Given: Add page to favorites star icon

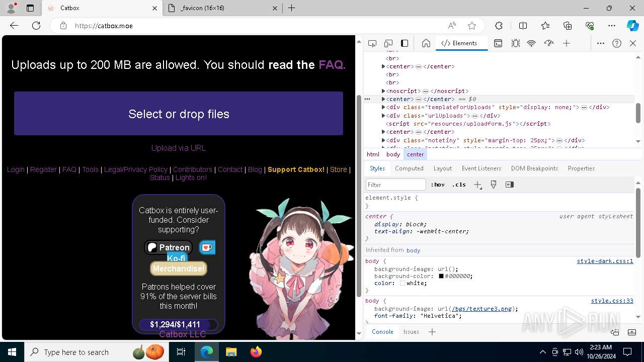Looking at the screenshot, I should point(472,26).
